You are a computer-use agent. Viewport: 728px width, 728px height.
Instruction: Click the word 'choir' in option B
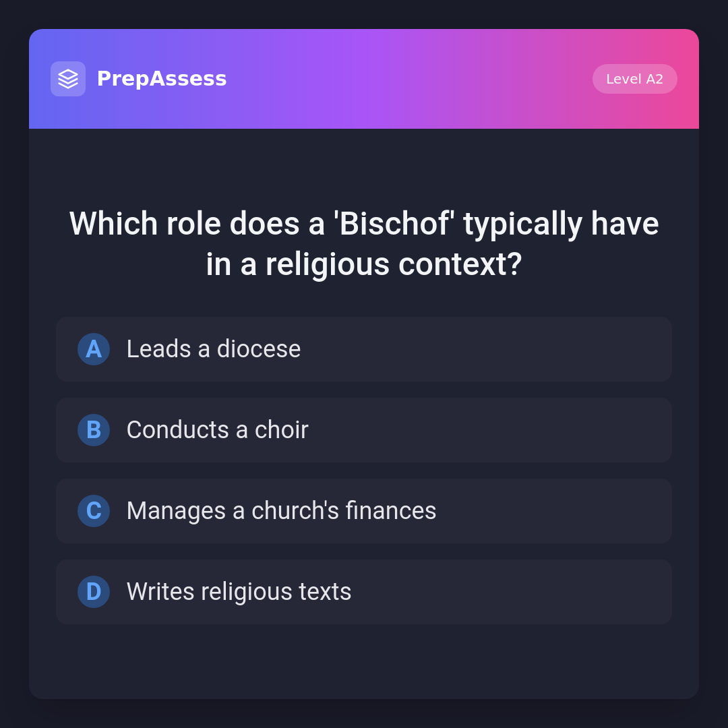[x=281, y=430]
